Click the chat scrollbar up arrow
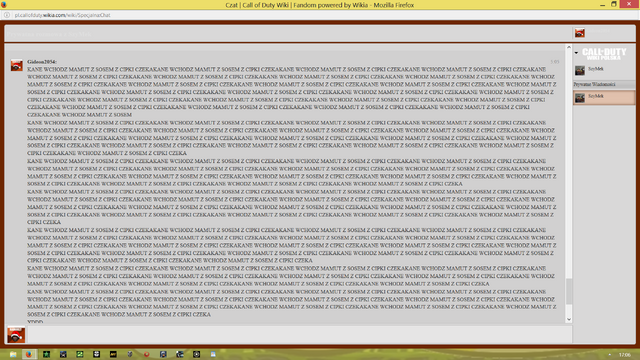640x360 pixels. coord(569,47)
